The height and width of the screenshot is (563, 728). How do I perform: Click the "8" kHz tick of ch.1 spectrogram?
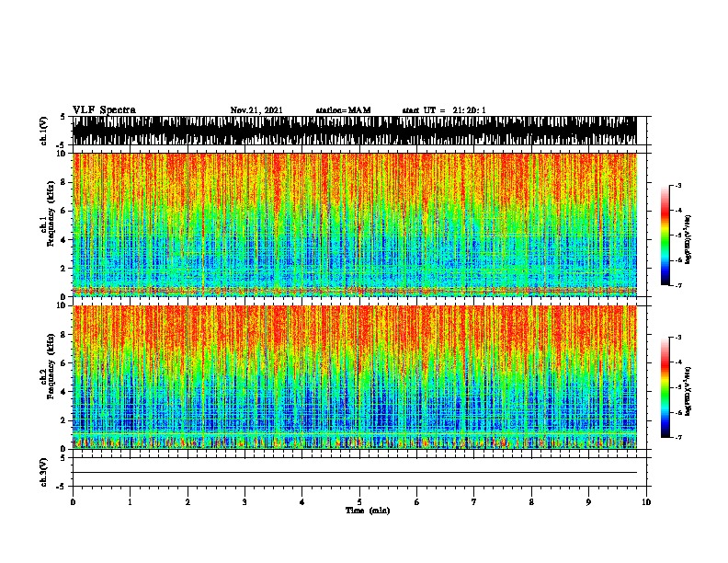click(x=64, y=182)
